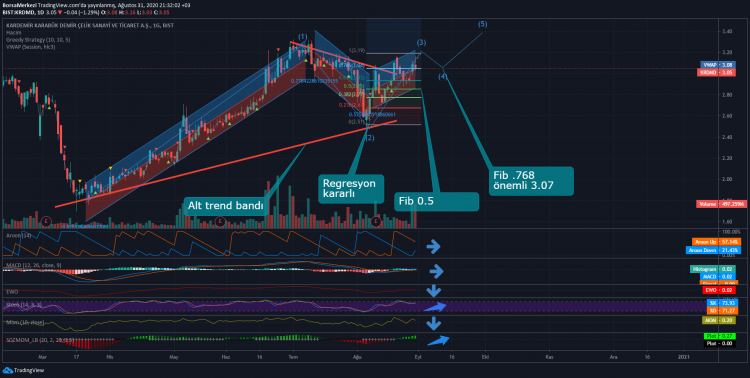Click the Fibonacci 0(2.51) level label
Viewport: 750px width, 378px height.
point(357,122)
